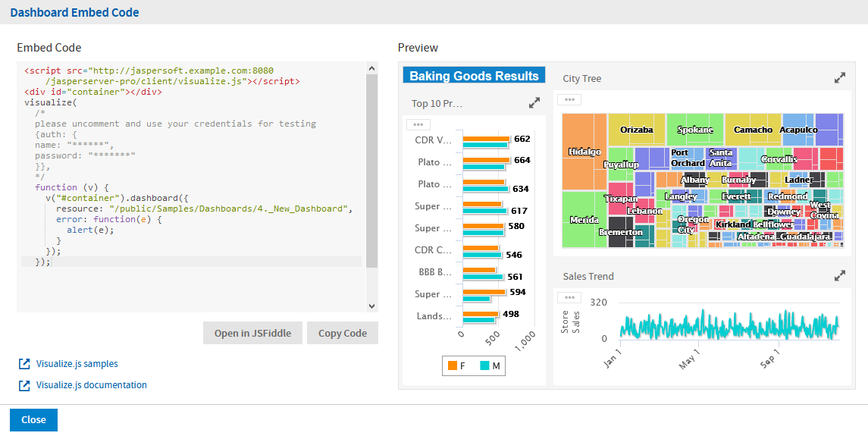Select the Bremerton treemap tile
This screenshot has width=868, height=436.
tap(621, 231)
